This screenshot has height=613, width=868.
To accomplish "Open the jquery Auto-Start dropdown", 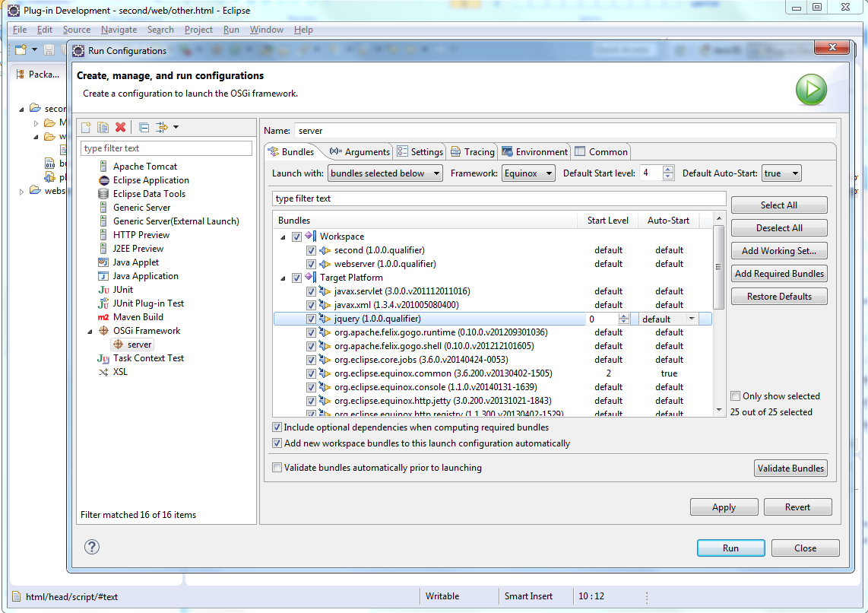I will pos(692,319).
